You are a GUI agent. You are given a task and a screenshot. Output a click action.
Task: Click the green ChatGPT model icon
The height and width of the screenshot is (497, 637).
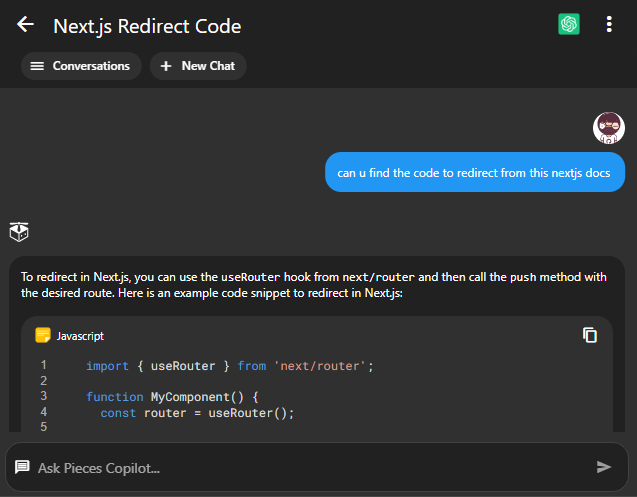point(569,25)
